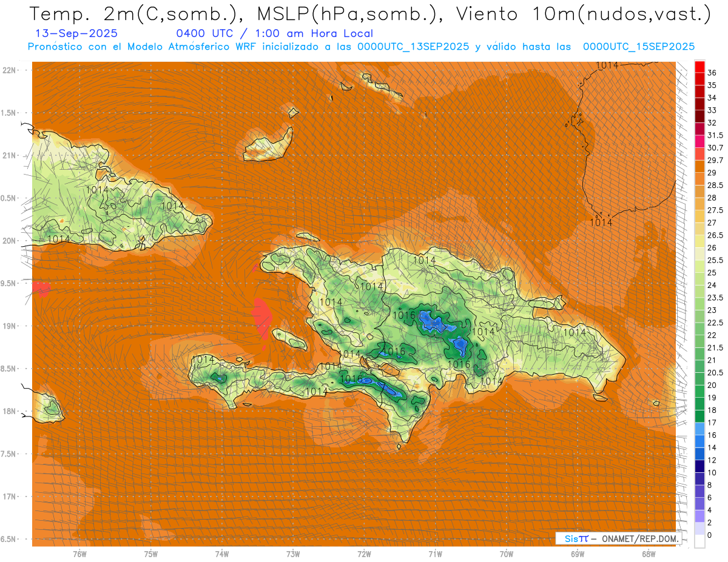Click the legend value '27.5'
The width and height of the screenshot is (728, 562).
715,210
